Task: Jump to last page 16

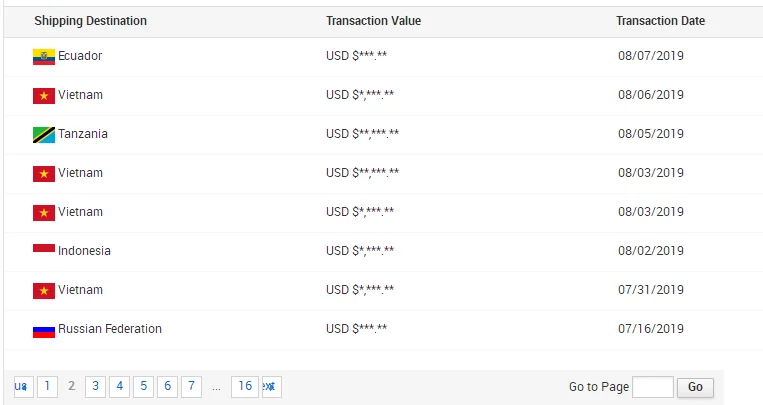Action: point(244,386)
